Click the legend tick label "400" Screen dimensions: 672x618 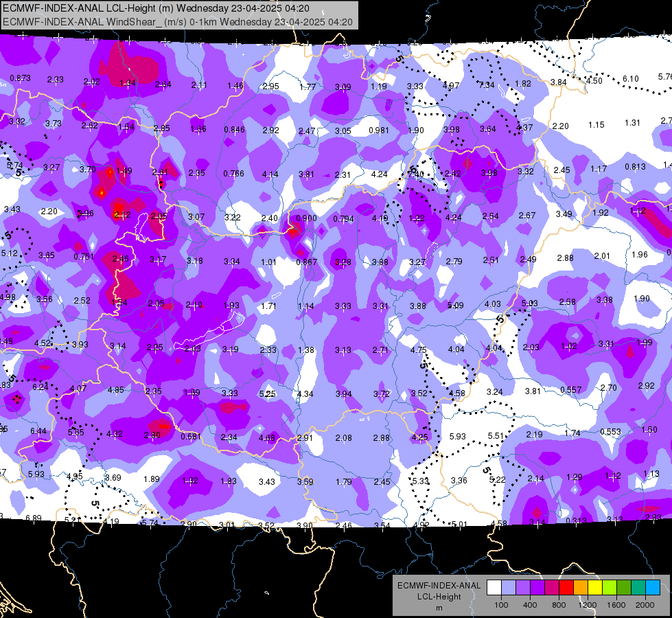[x=530, y=605]
